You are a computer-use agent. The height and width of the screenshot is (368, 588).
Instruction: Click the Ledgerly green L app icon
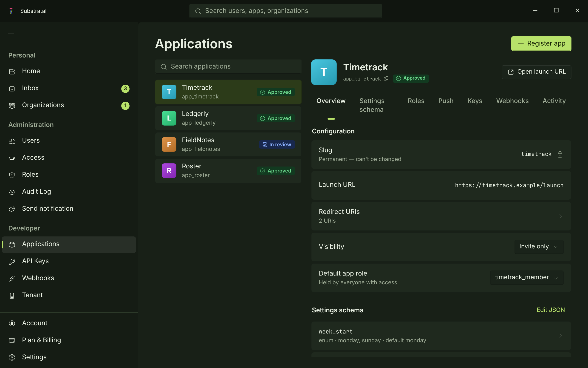coord(169,118)
